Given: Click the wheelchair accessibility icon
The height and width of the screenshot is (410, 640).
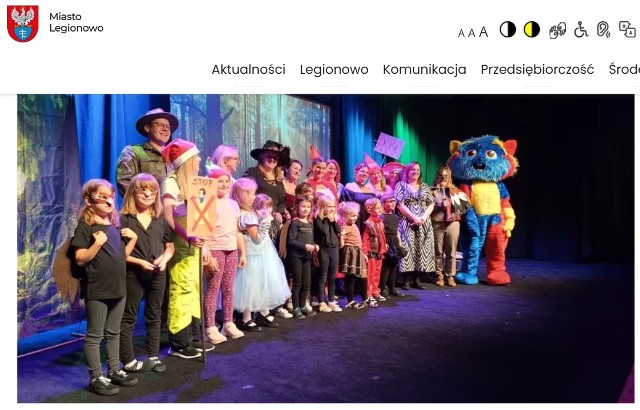Looking at the screenshot, I should click(x=581, y=29).
